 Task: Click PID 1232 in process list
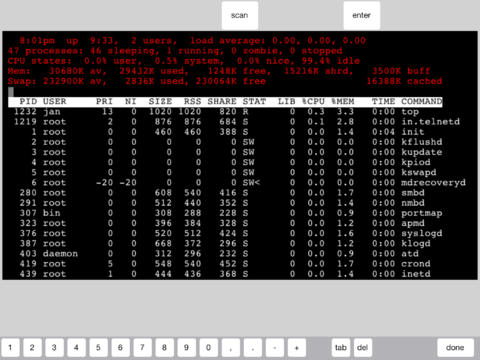[25, 112]
